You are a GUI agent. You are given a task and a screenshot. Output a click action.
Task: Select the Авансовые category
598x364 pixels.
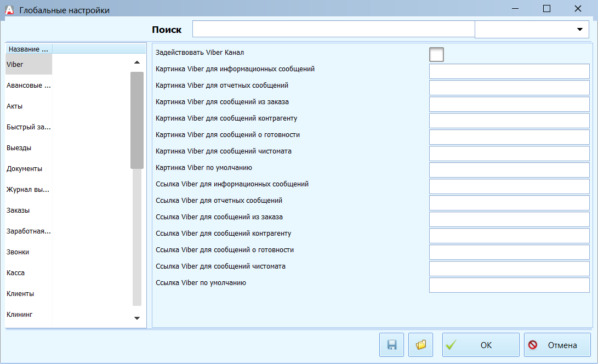coord(29,86)
